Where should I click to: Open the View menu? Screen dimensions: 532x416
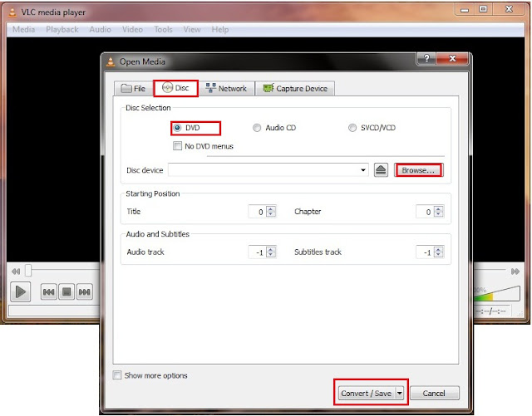192,30
